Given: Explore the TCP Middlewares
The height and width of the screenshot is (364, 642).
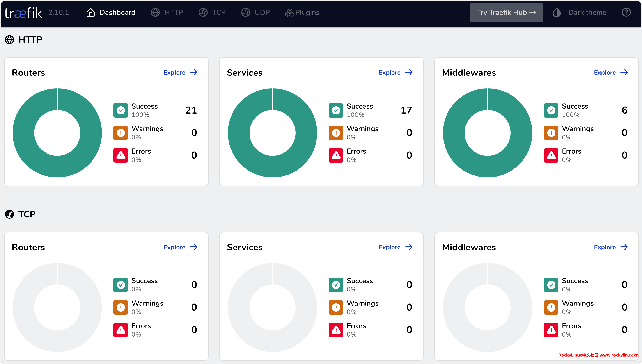Looking at the screenshot, I should coord(611,247).
